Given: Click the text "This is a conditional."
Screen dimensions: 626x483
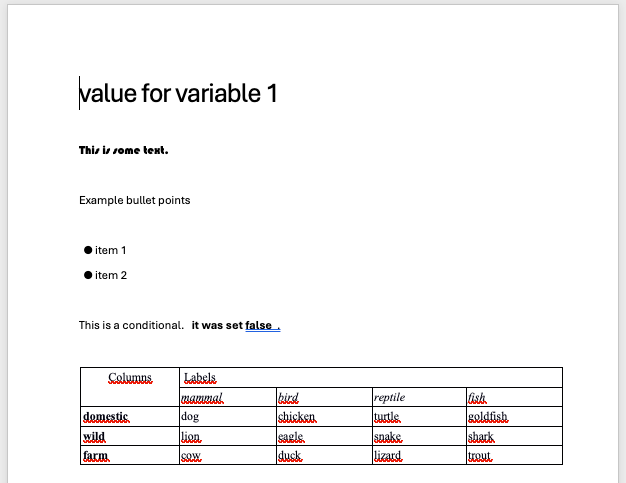Looking at the screenshot, I should coord(131,325).
